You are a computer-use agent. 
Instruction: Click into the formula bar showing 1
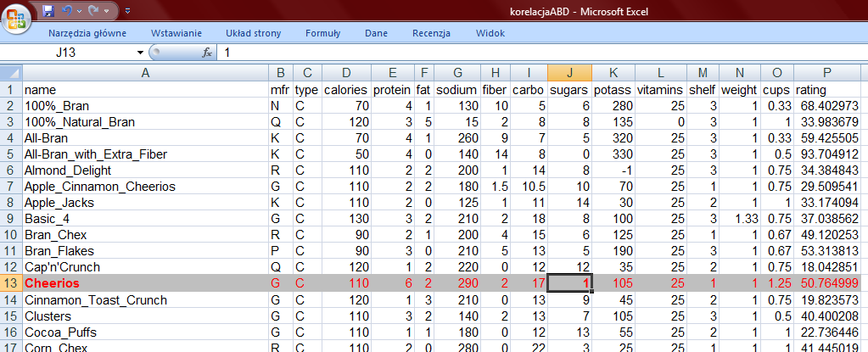[x=542, y=53]
